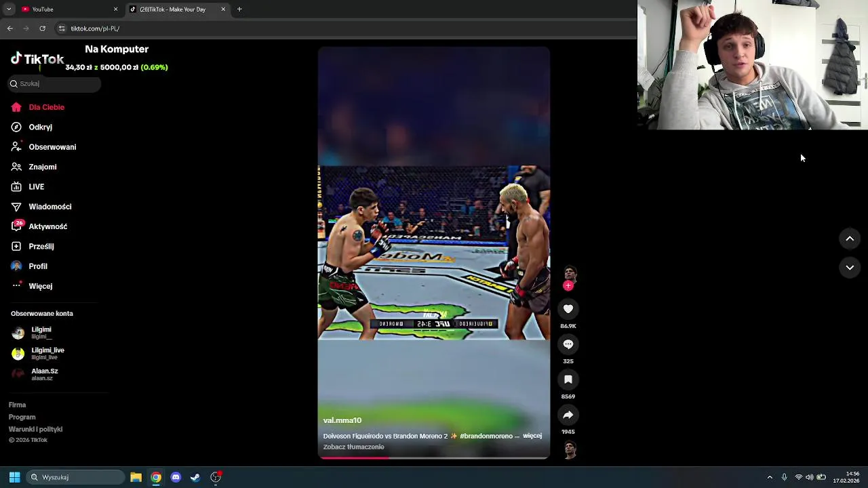868x488 pixels.
Task: Open the Odkryj page
Action: coord(32,127)
